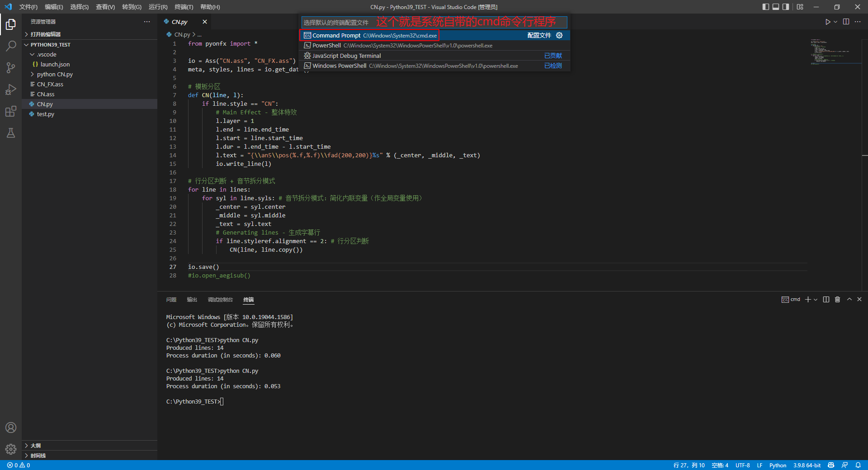Open the Extensions view
Viewport: 868px width, 470px height.
[x=11, y=111]
